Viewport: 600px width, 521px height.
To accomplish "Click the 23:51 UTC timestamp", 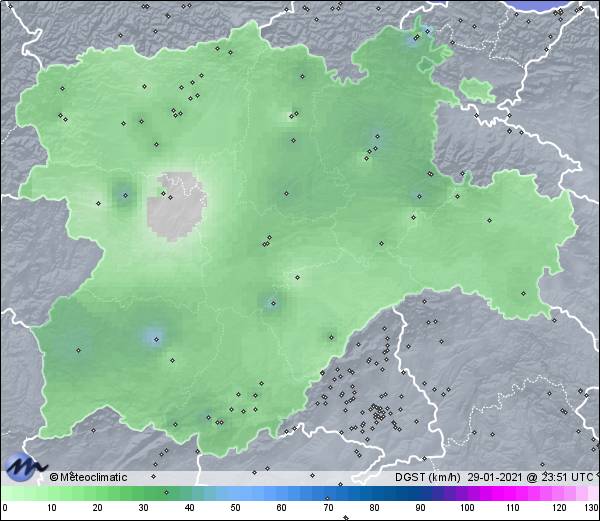I will [566, 477].
